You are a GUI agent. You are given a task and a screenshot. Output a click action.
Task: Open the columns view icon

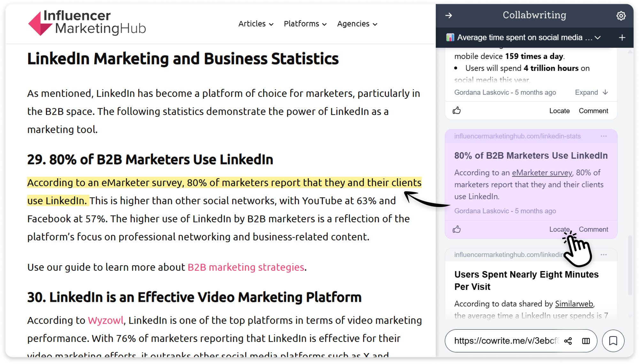[x=586, y=341]
